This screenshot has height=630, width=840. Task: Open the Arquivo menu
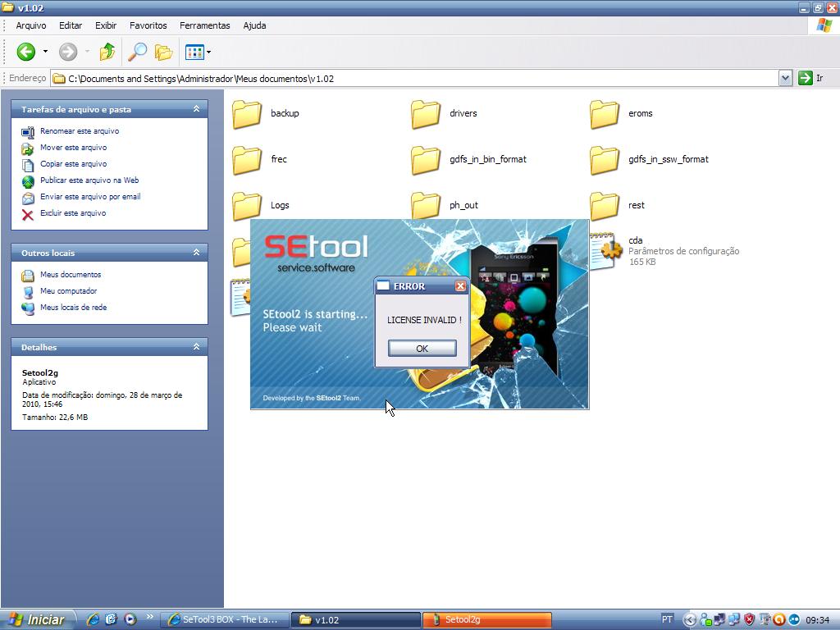pos(31,25)
